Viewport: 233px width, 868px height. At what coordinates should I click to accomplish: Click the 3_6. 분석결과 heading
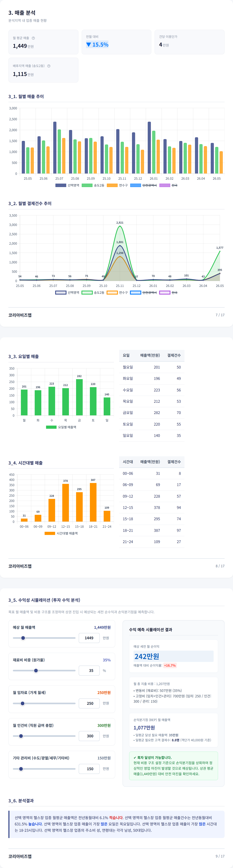21,801
